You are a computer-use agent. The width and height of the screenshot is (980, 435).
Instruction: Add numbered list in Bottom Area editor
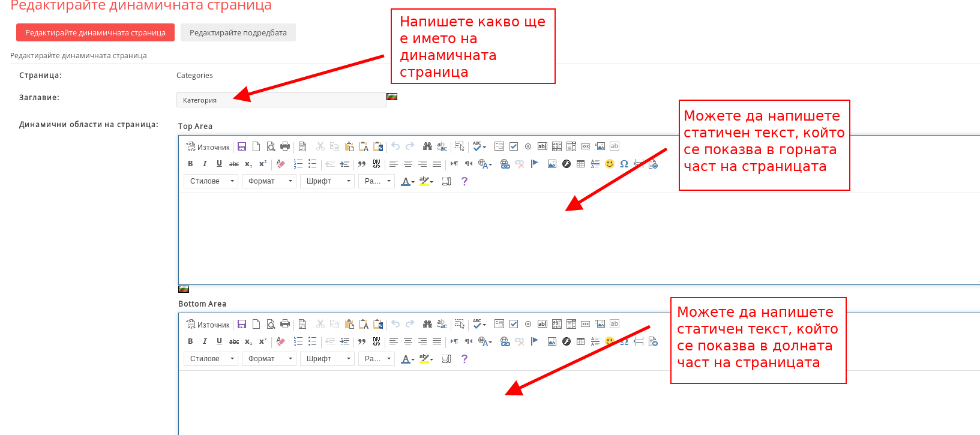[x=298, y=341]
